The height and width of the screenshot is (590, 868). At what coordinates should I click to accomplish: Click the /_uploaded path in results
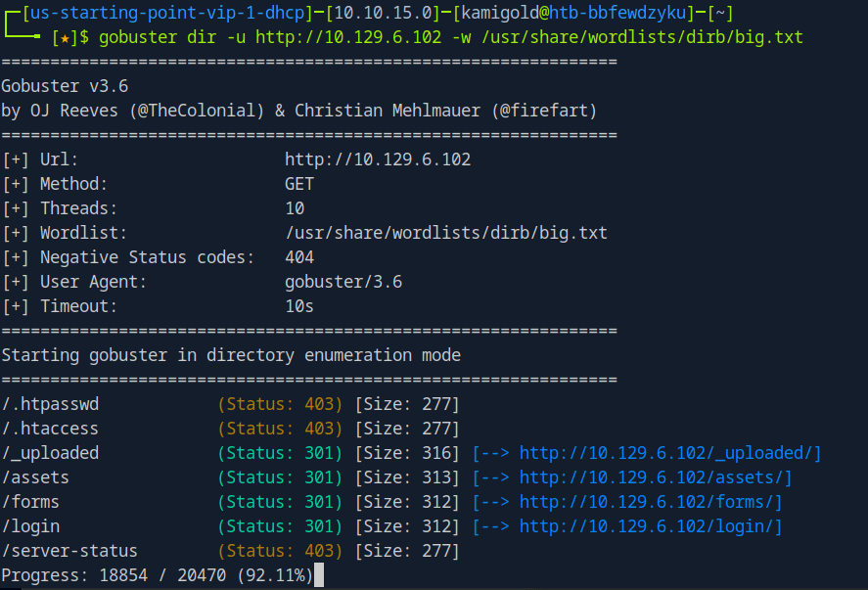click(x=51, y=453)
